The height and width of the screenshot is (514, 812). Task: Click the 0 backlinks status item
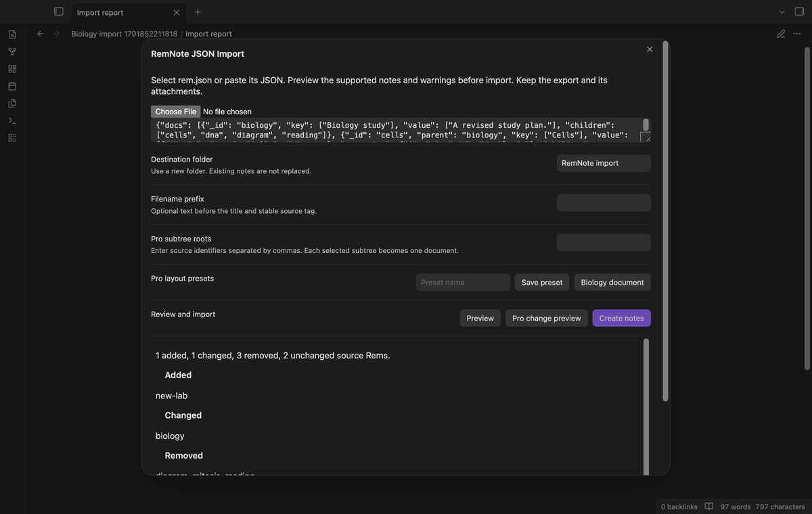679,507
